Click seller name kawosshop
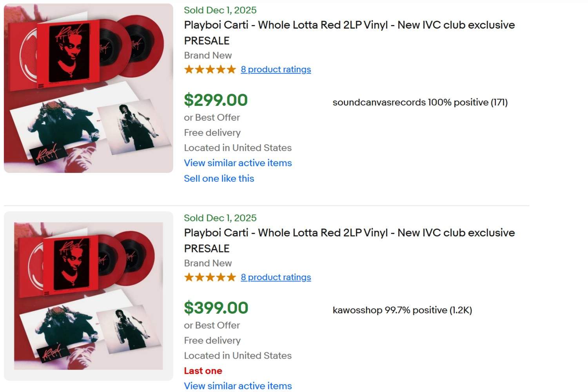The width and height of the screenshot is (588, 392). click(x=357, y=310)
